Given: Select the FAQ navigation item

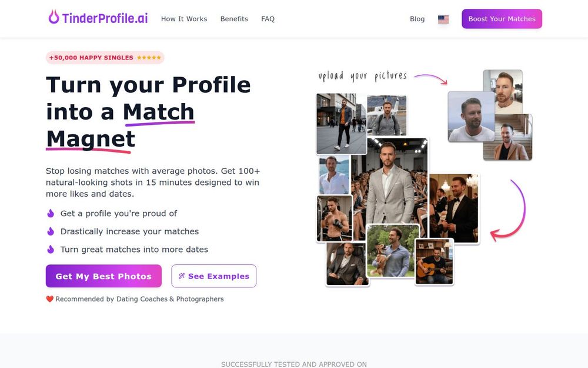Looking at the screenshot, I should [268, 18].
